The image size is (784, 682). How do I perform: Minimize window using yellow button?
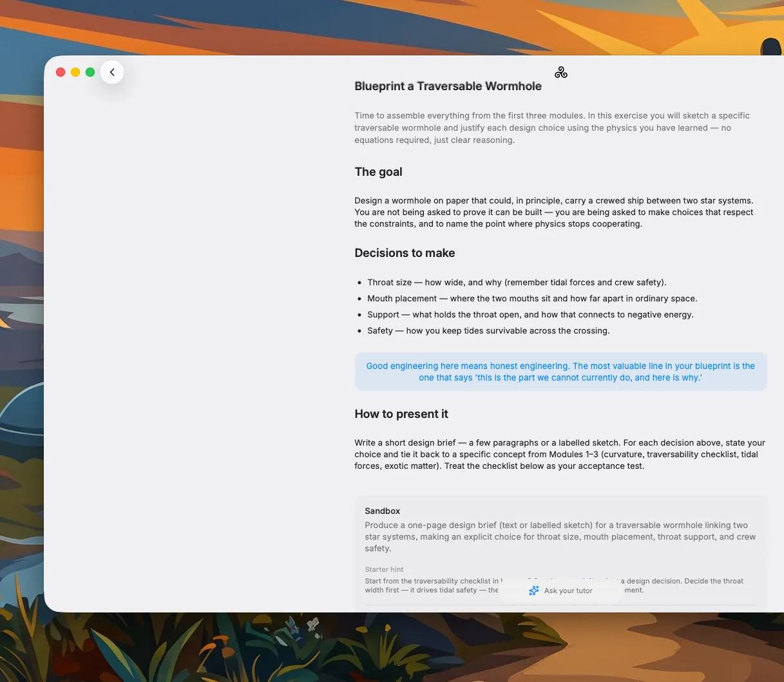(75, 72)
